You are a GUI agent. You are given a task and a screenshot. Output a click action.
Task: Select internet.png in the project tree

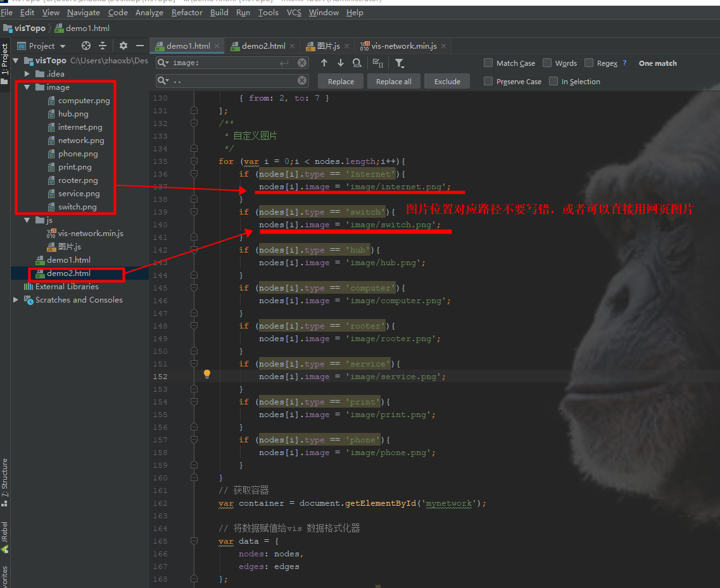pos(80,127)
